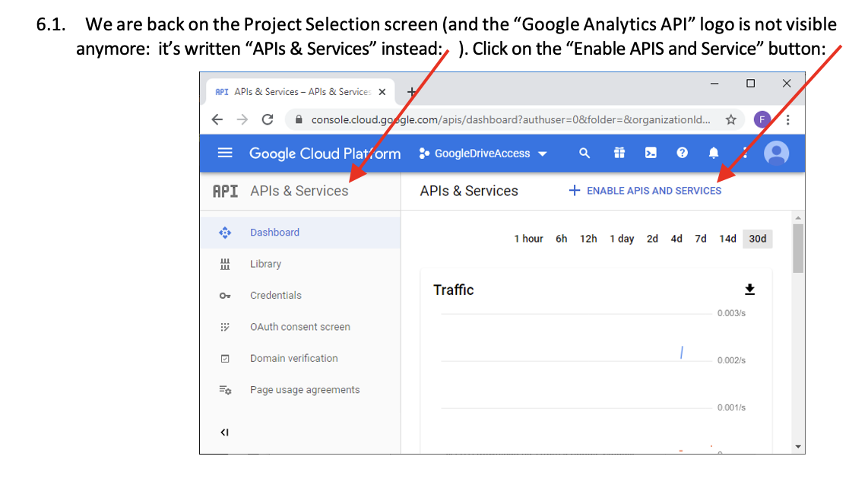
Task: Open the help question mark icon
Action: [x=682, y=153]
